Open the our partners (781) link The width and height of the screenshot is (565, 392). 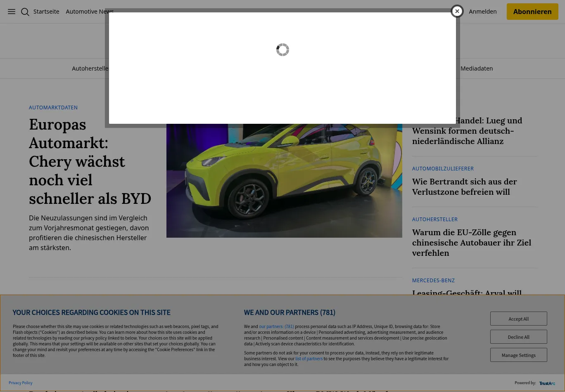click(x=277, y=326)
